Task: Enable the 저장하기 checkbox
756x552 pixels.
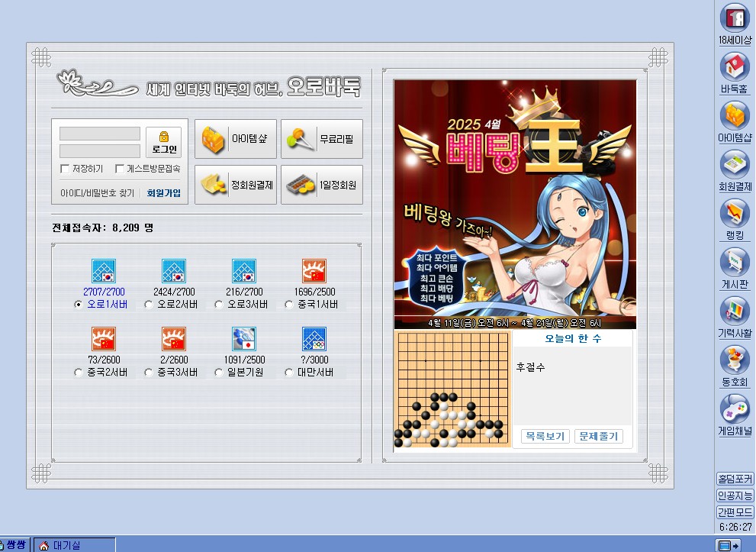Action: click(x=65, y=169)
